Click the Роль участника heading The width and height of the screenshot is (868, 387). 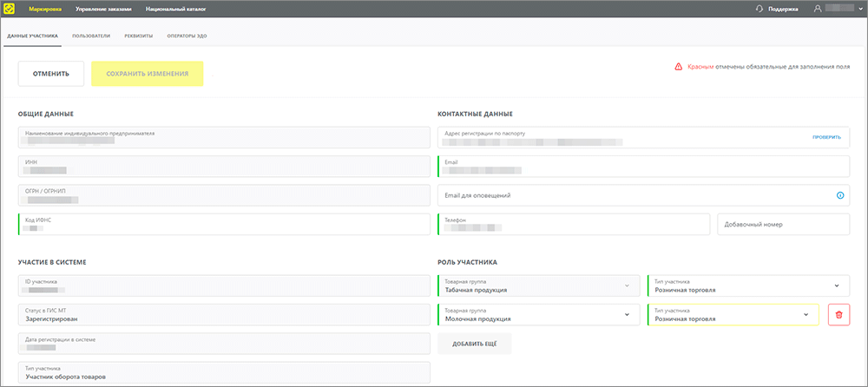pyautogui.click(x=467, y=262)
